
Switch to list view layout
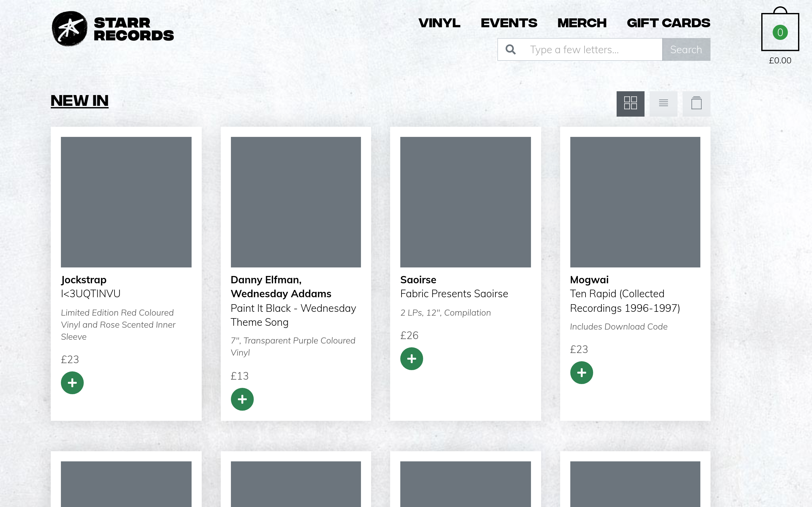(x=663, y=104)
